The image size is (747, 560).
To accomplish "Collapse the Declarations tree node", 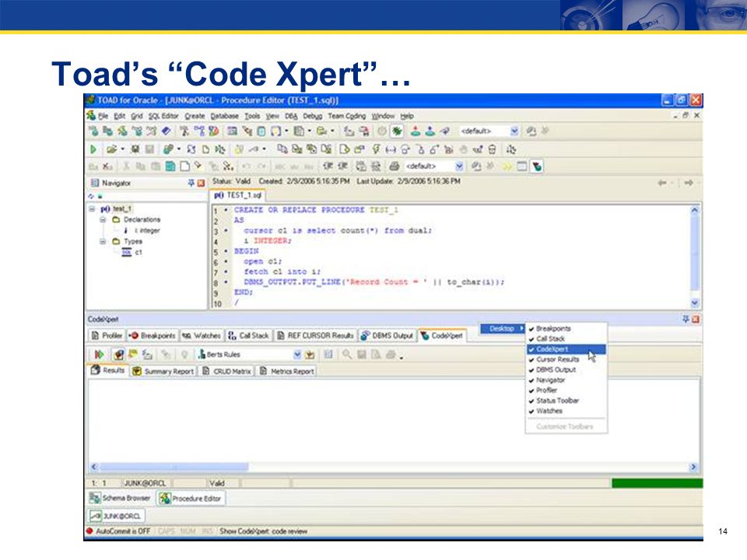I will [x=103, y=219].
